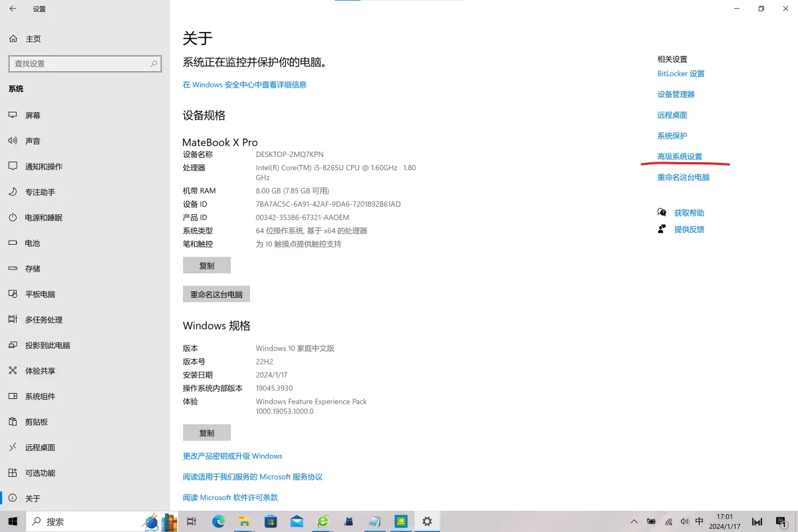Open the 高级系统设置 link

680,157
